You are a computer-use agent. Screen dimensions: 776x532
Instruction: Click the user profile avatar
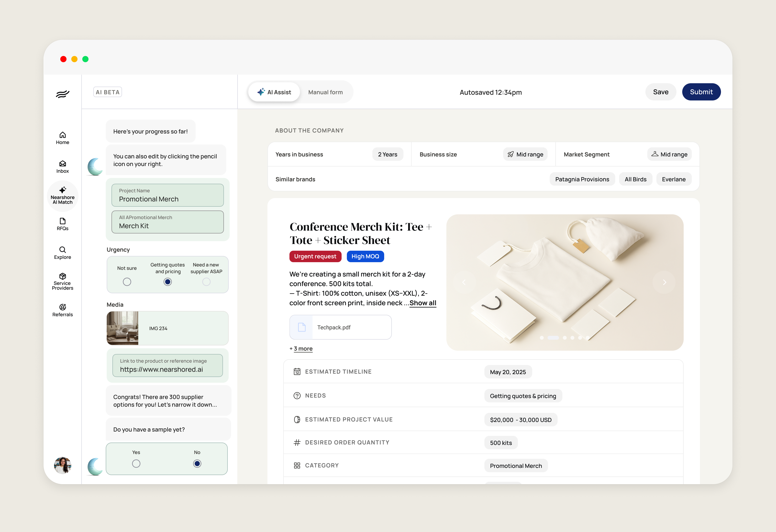pyautogui.click(x=62, y=465)
